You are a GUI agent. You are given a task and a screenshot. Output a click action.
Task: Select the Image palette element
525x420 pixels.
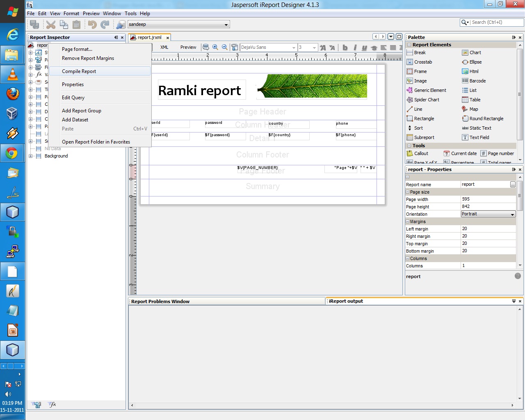coord(417,81)
